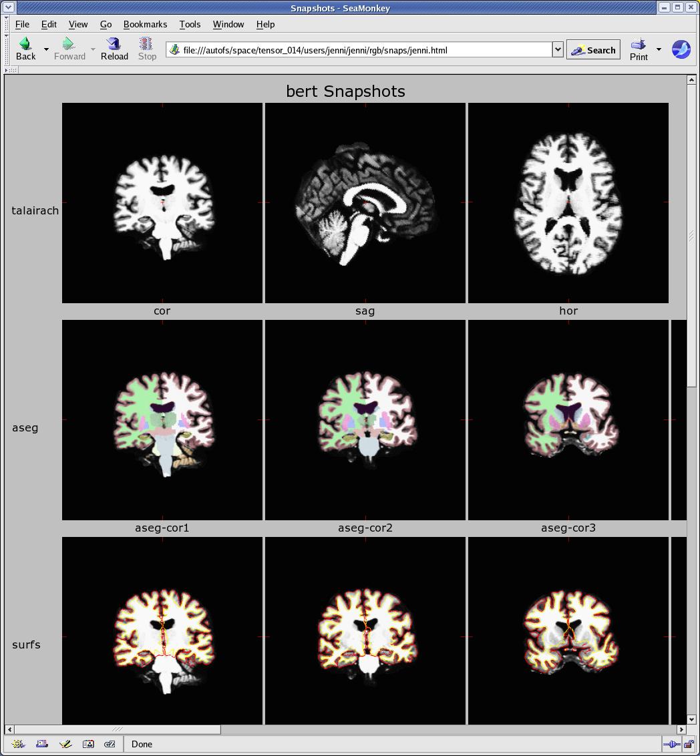Viewport: 700px width, 756px height.
Task: Click the Back navigation button
Action: click(x=25, y=49)
